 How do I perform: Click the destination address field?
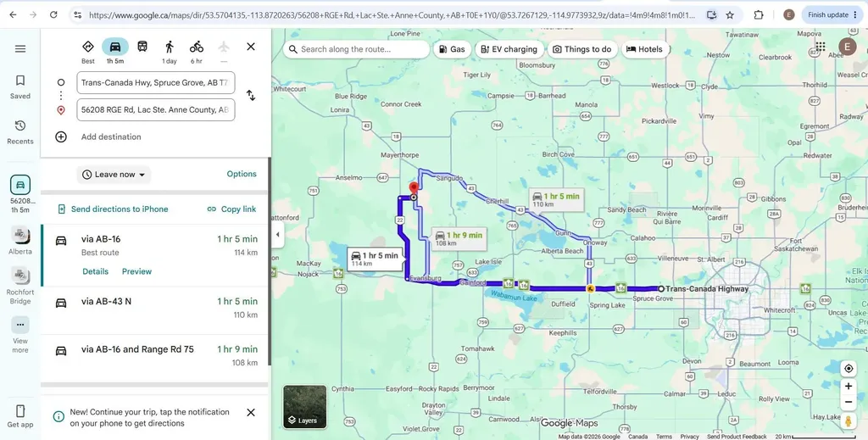156,109
